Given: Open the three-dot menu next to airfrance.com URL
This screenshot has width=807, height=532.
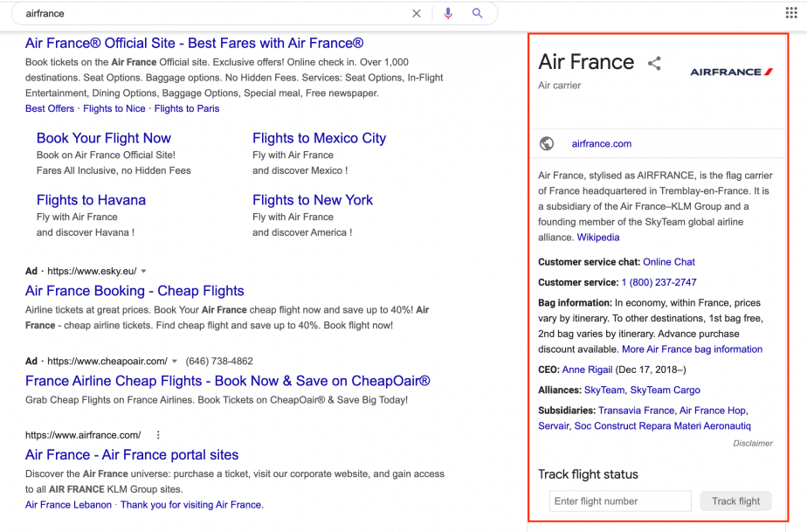Looking at the screenshot, I should 158,435.
